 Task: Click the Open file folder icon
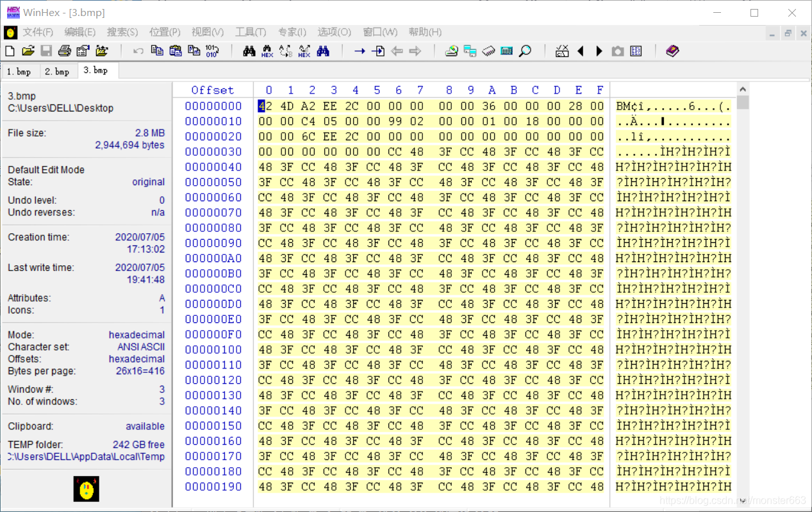click(28, 51)
